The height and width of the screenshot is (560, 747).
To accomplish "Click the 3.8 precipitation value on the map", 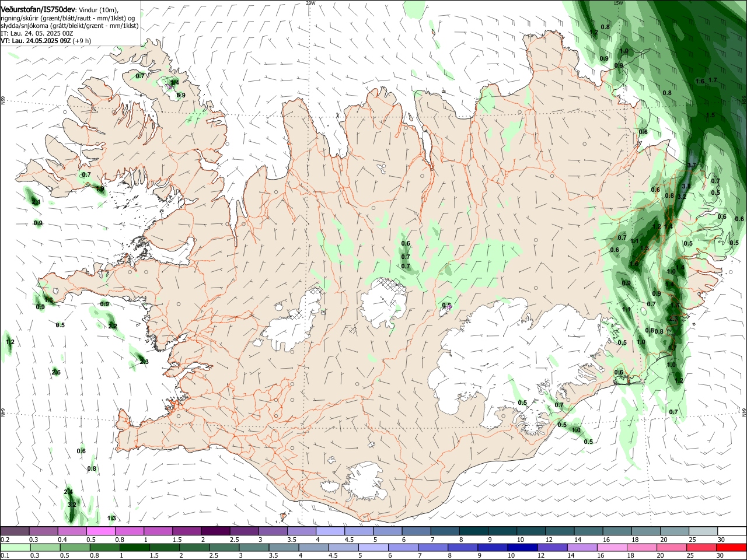I will tap(686, 186).
